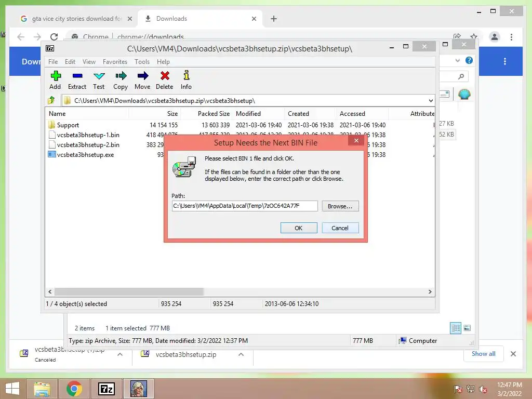Click the volume tray icon
Screen dimensions: 532x399
(483, 389)
